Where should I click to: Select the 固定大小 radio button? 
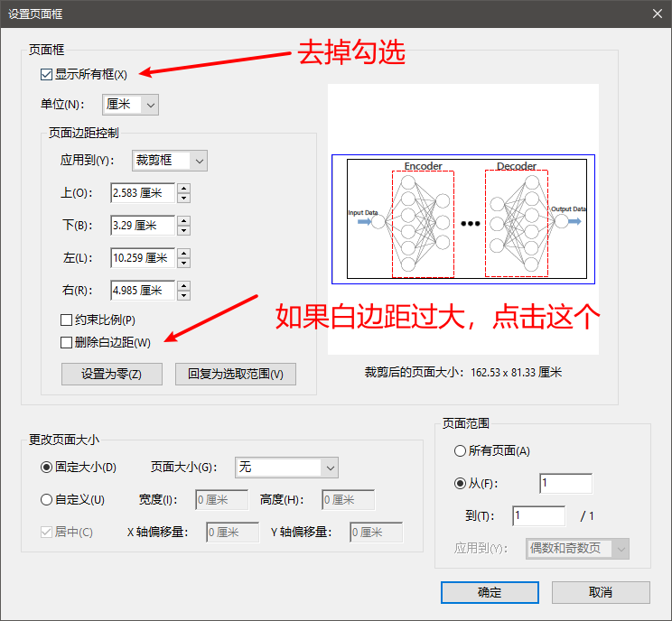pos(47,467)
